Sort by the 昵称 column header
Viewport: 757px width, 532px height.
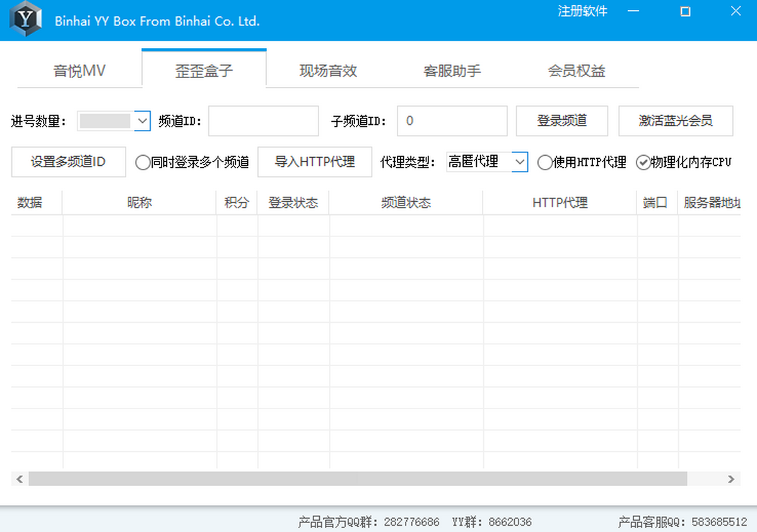pos(139,202)
